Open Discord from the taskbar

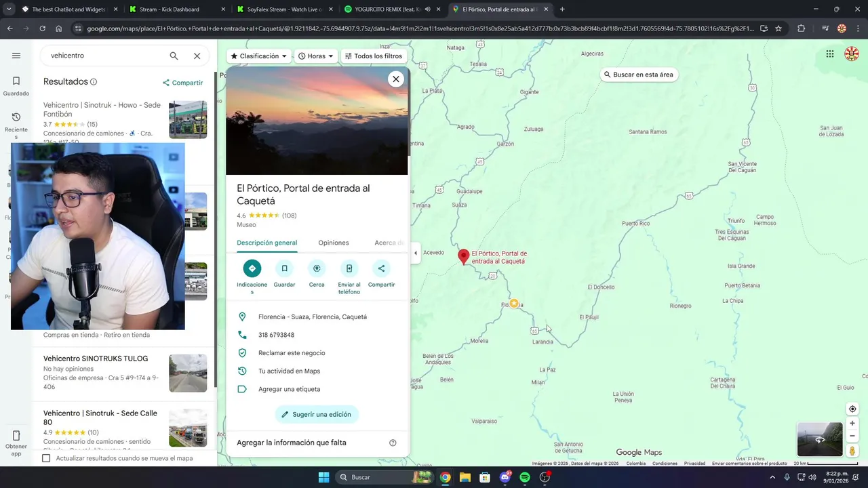click(x=505, y=477)
